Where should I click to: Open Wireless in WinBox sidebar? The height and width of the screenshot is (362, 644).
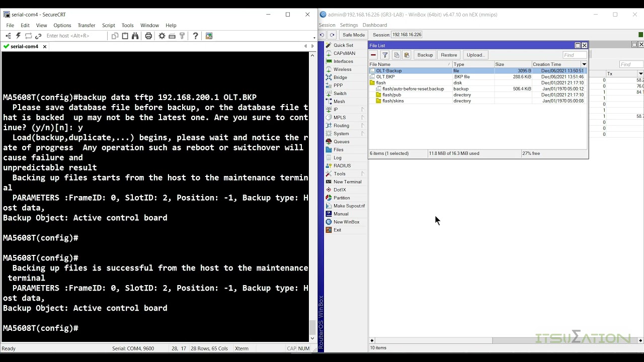[342, 69]
